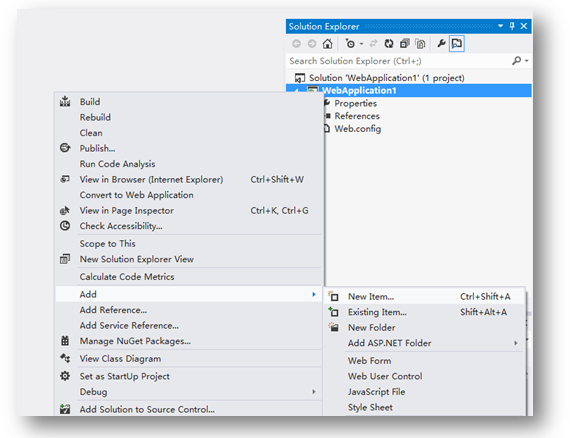Click the Show All Files icon
Viewport: 575px width, 438px height.
coord(420,44)
